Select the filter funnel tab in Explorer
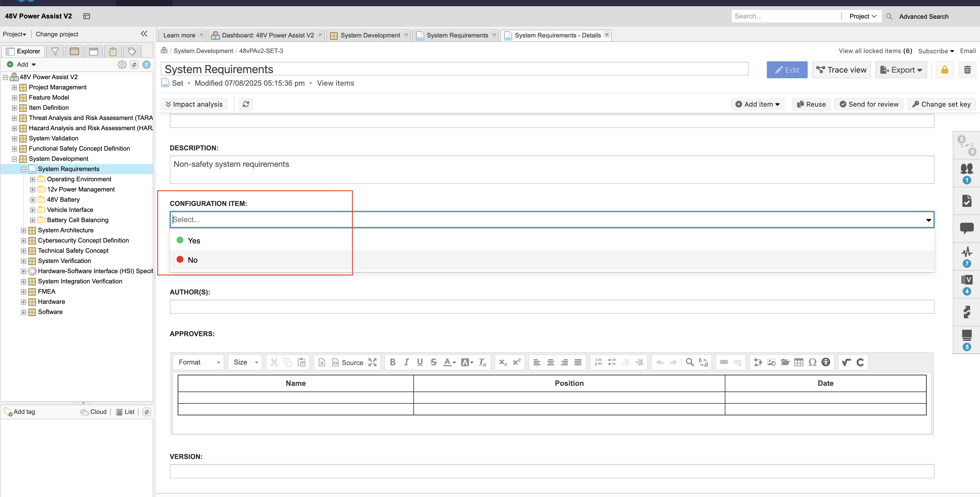The width and height of the screenshot is (980, 497). (55, 51)
